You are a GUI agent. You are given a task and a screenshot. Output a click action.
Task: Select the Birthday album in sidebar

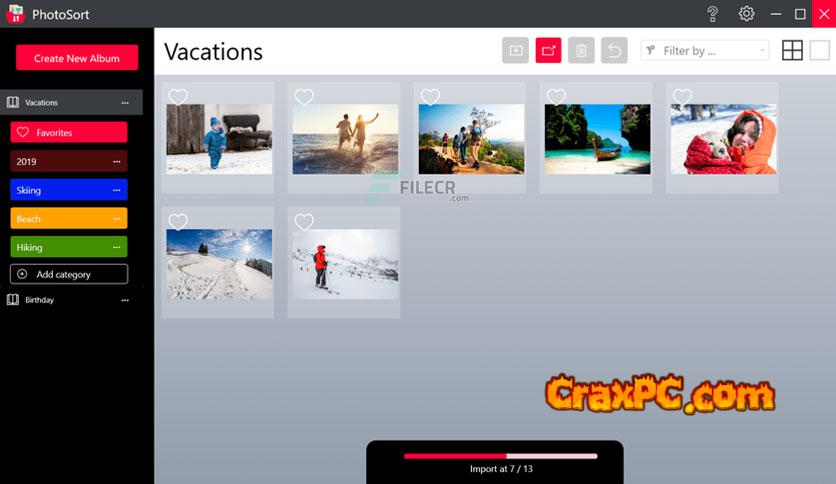point(71,300)
